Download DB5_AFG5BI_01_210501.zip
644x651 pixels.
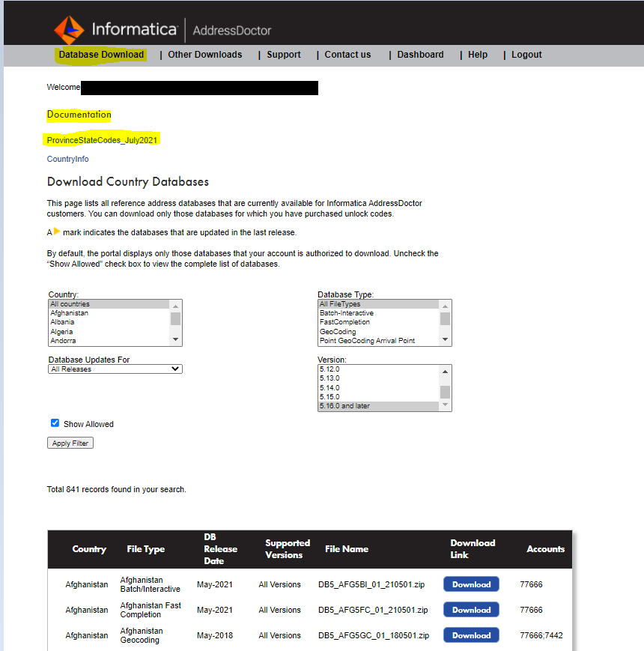471,584
